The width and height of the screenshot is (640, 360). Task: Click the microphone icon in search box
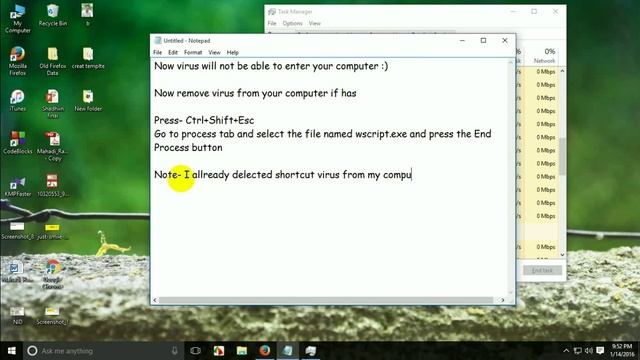174,351
